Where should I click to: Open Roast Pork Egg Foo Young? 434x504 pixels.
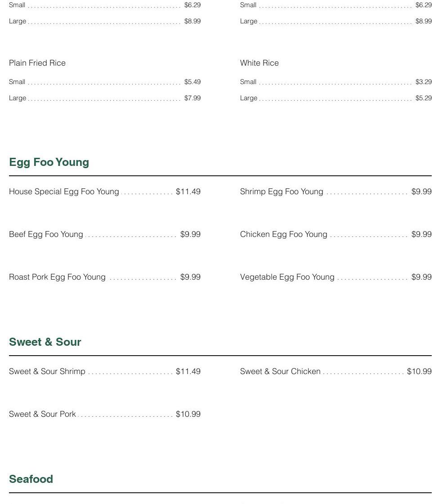tap(57, 277)
